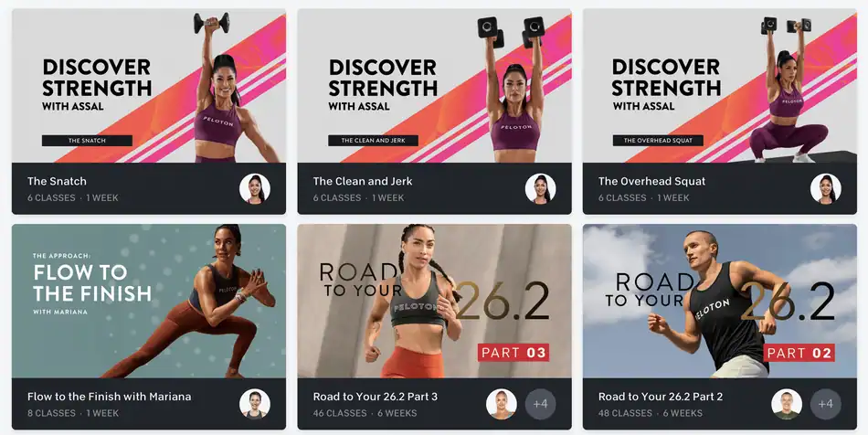Click instructor avatar on Road to Your 26.2 Part 3
The height and width of the screenshot is (435, 868).
coord(502,404)
